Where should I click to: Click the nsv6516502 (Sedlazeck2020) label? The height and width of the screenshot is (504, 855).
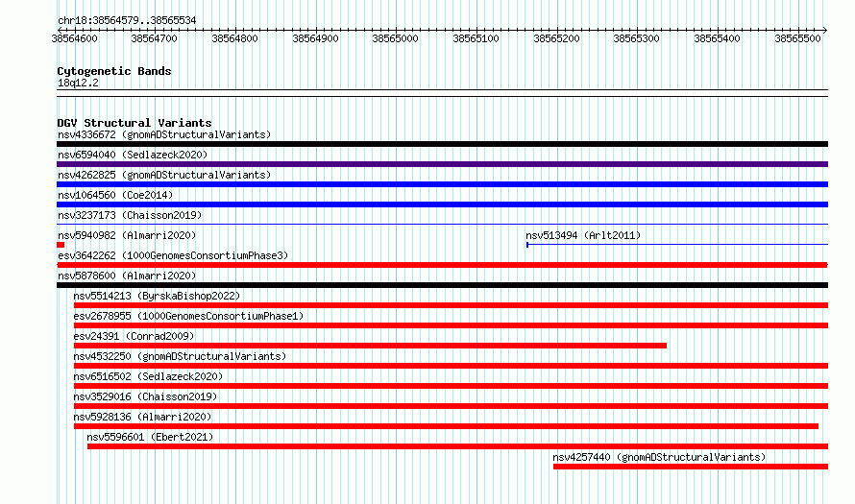148,376
